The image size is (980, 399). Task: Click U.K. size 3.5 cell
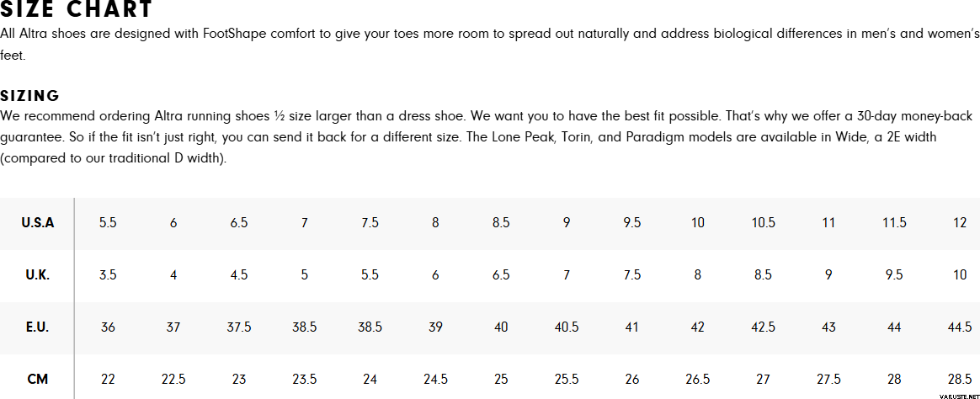pos(108,274)
